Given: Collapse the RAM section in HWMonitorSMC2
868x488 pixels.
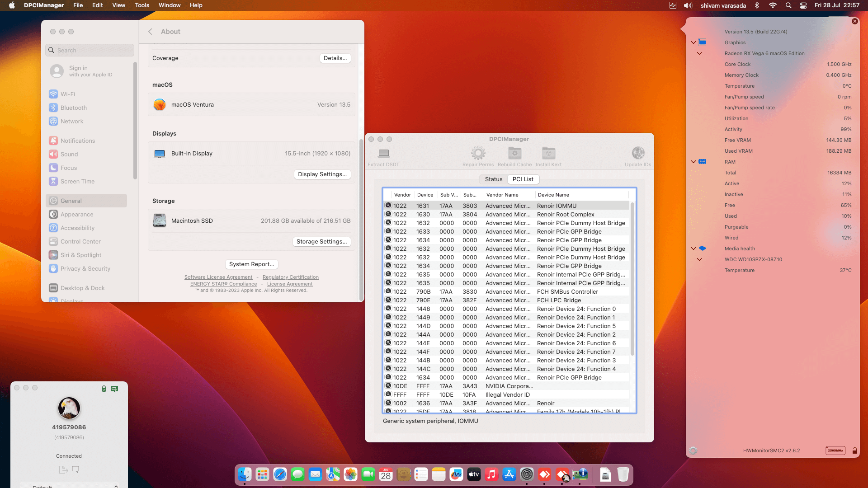Looking at the screenshot, I should click(694, 162).
